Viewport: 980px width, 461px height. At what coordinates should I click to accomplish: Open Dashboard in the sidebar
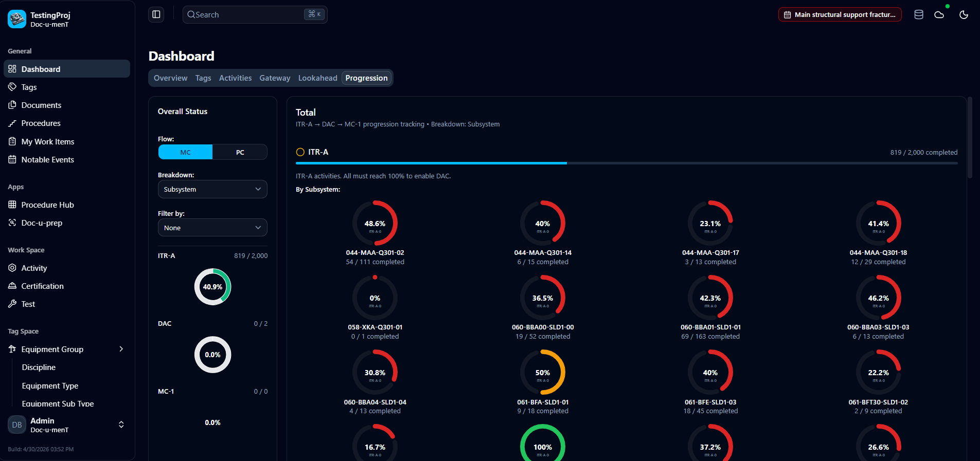pos(67,69)
